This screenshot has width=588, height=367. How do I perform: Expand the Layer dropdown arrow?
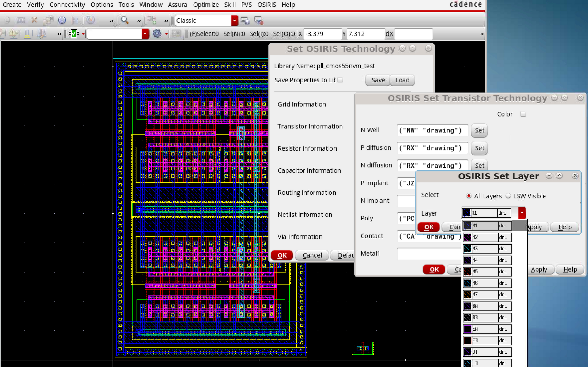[x=522, y=213]
